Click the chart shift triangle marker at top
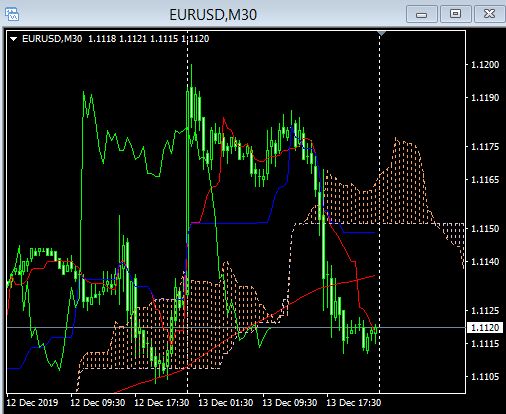This screenshot has width=506, height=414. (382, 33)
